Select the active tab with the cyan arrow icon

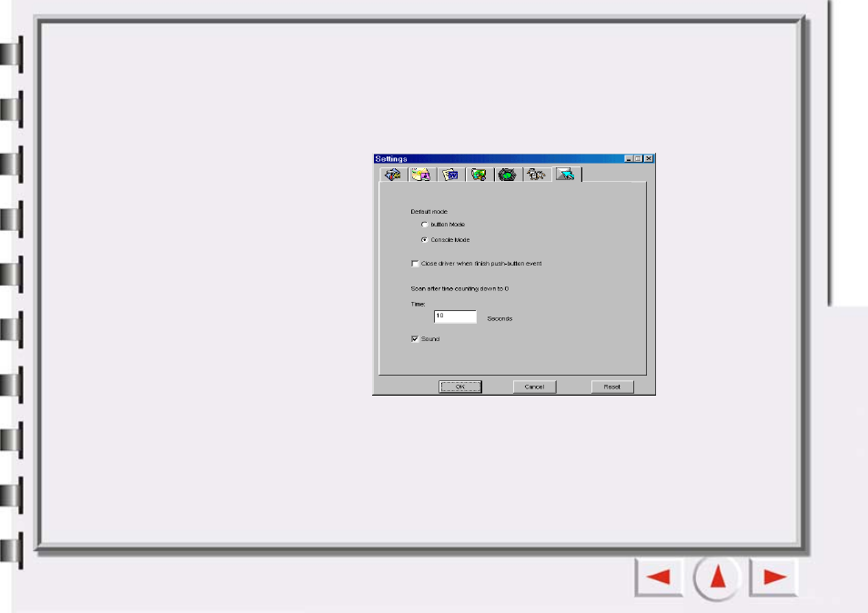566,175
